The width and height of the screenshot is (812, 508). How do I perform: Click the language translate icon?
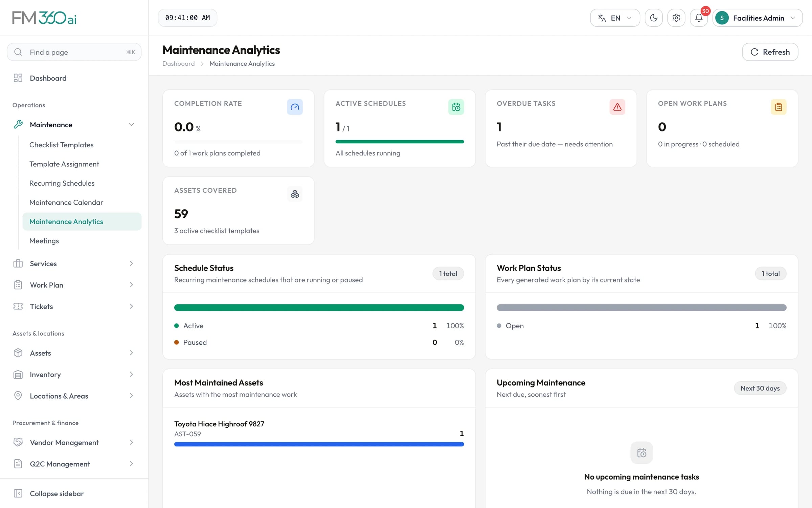[x=602, y=18]
